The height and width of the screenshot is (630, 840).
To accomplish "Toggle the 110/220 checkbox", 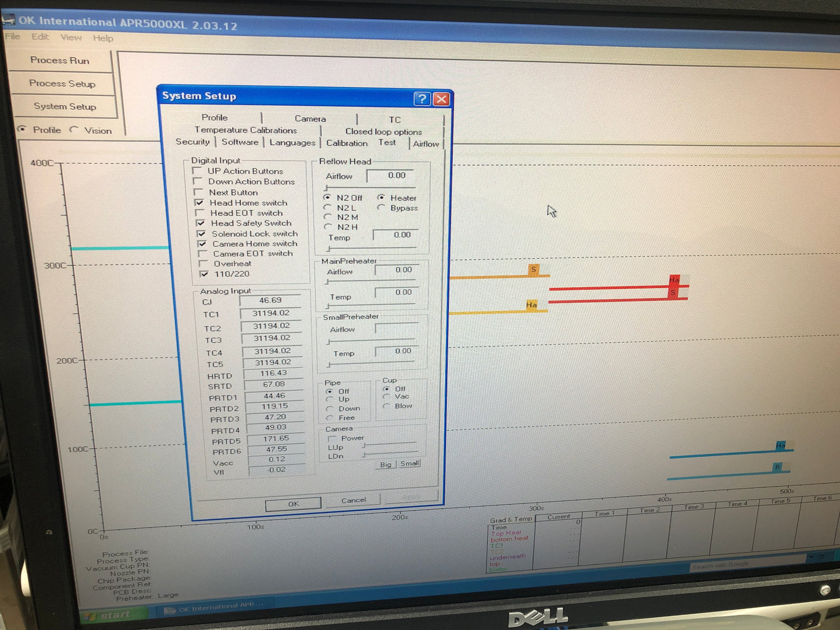I will pos(204,274).
